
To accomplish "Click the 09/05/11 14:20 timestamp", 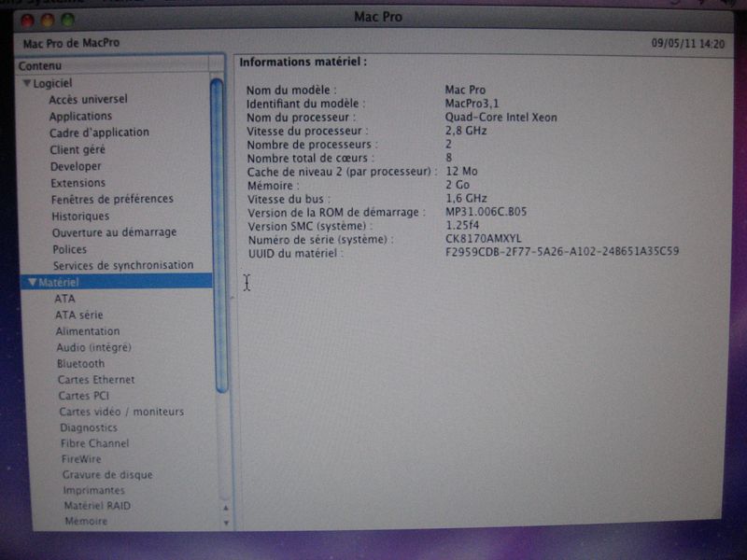I will (x=688, y=44).
